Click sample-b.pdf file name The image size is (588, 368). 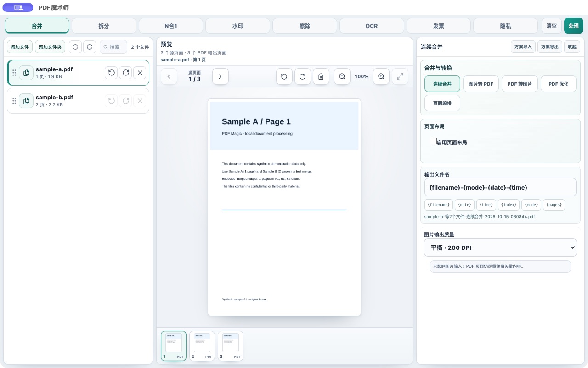point(54,98)
